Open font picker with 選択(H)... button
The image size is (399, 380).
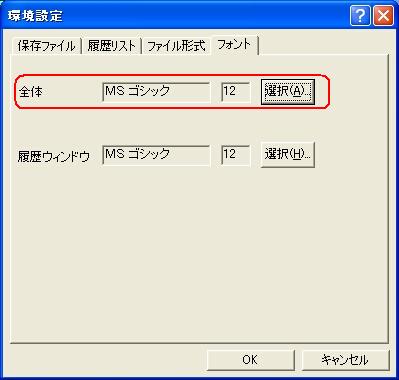288,155
